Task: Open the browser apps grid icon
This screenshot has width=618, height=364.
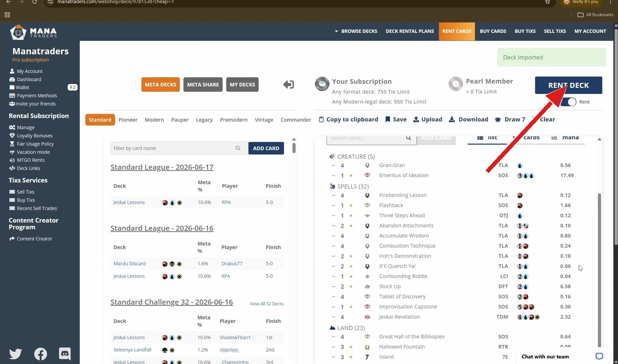Action: pos(7,15)
